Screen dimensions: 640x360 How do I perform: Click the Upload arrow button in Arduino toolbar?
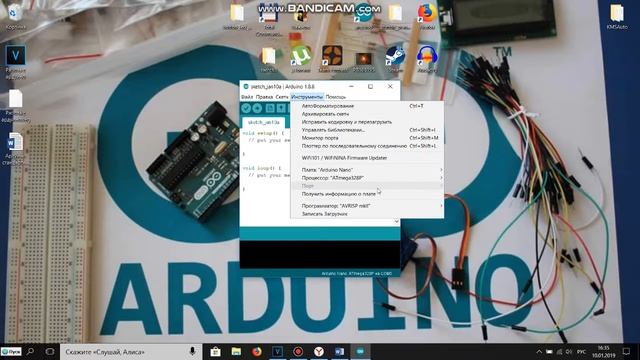pos(257,108)
